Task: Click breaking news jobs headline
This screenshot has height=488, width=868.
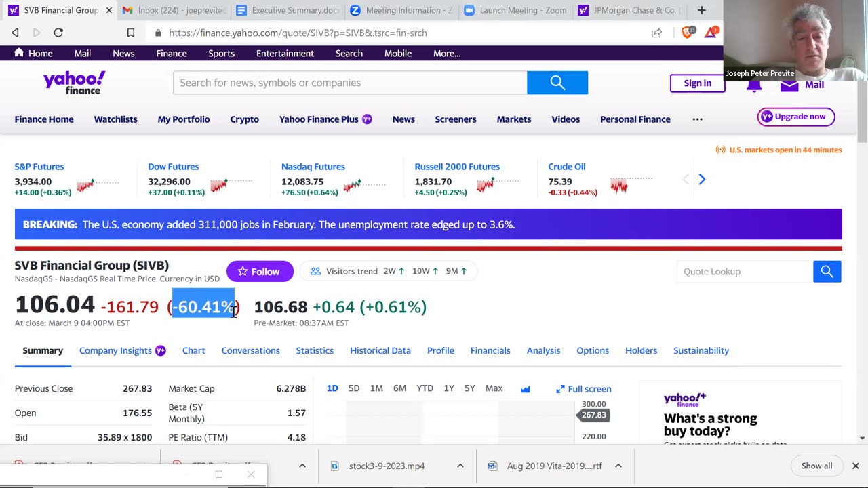Action: [298, 224]
